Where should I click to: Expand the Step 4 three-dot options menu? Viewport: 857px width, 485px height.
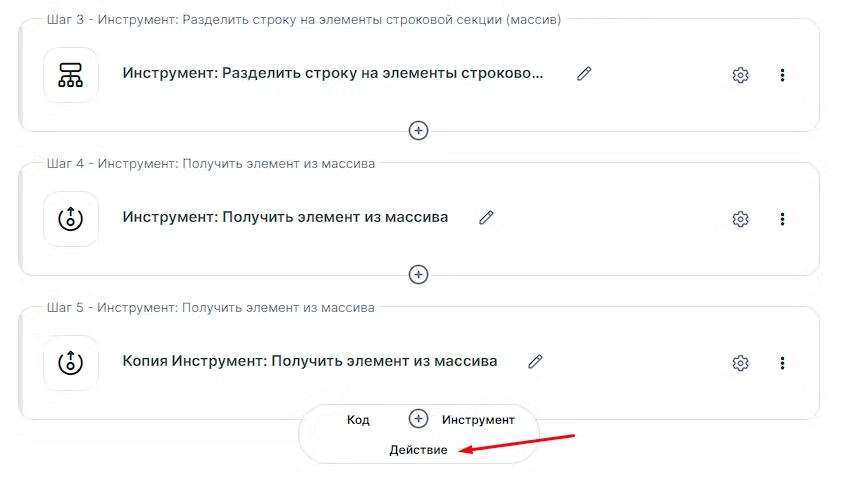[x=782, y=219]
